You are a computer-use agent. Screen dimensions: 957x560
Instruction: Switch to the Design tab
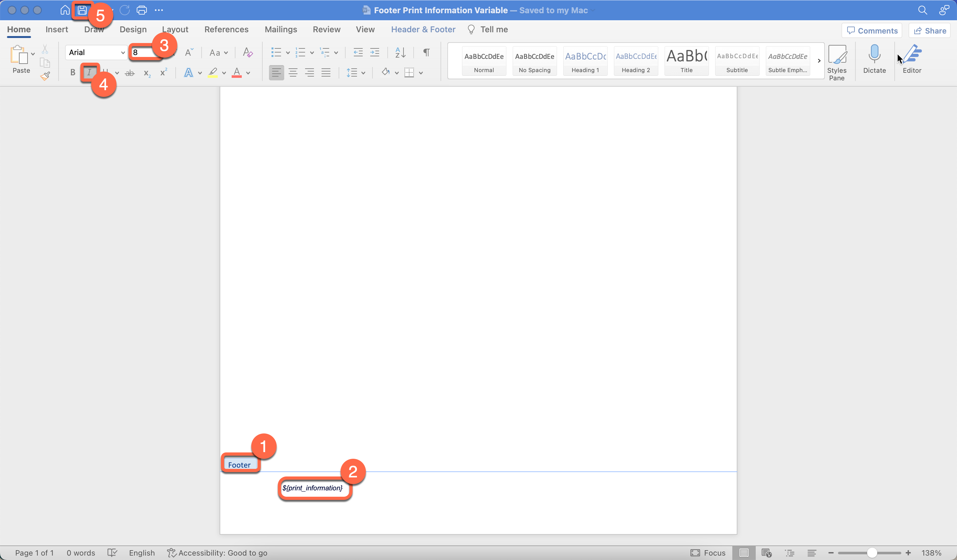133,29
